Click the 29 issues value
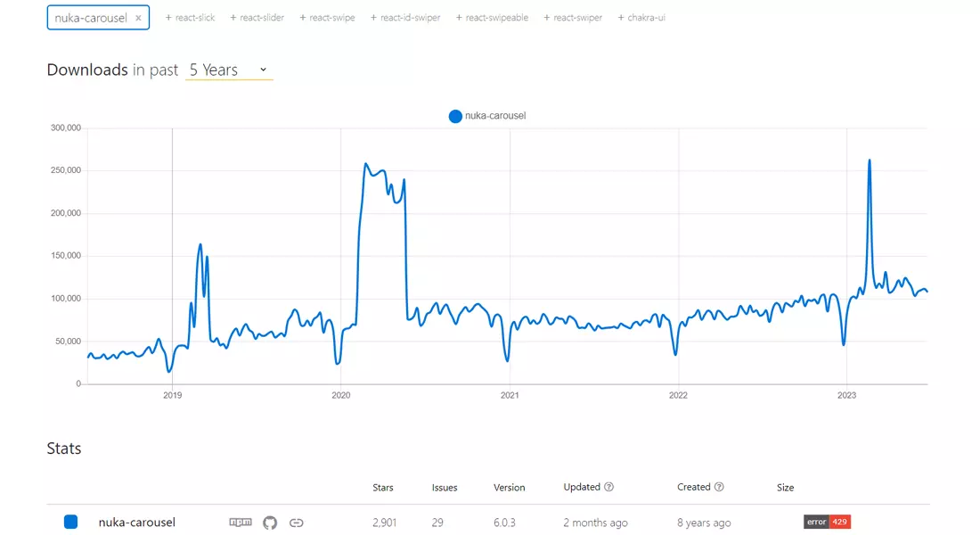The width and height of the screenshot is (980, 535). coord(437,523)
